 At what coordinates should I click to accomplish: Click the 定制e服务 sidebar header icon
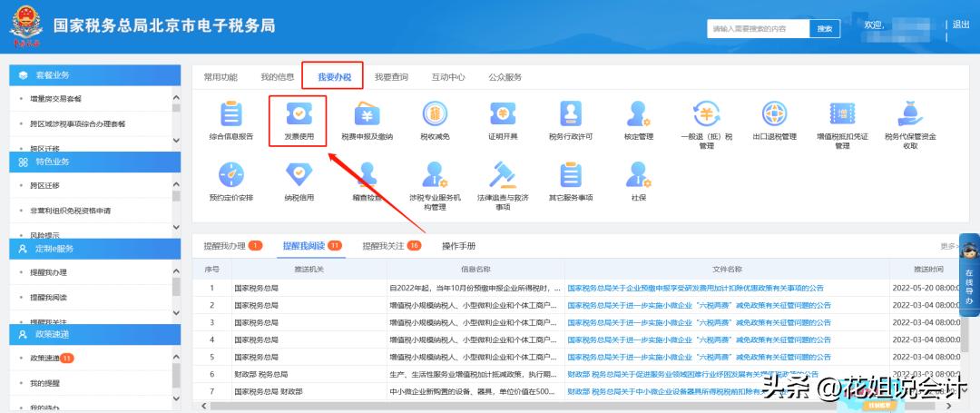[x=23, y=249]
